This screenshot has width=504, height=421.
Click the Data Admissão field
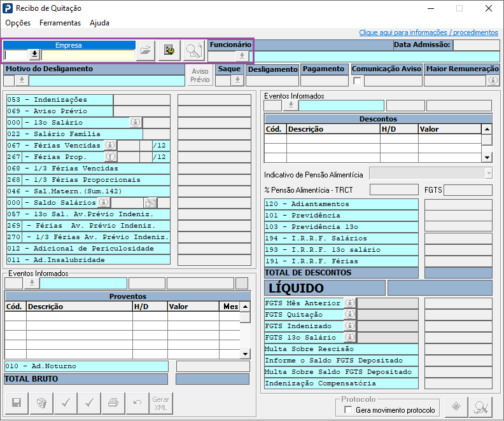click(x=477, y=45)
